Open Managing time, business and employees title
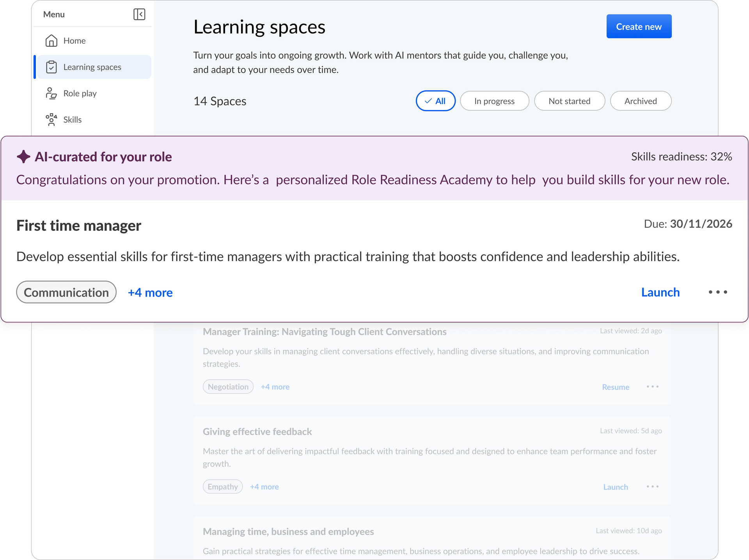 [x=288, y=532]
